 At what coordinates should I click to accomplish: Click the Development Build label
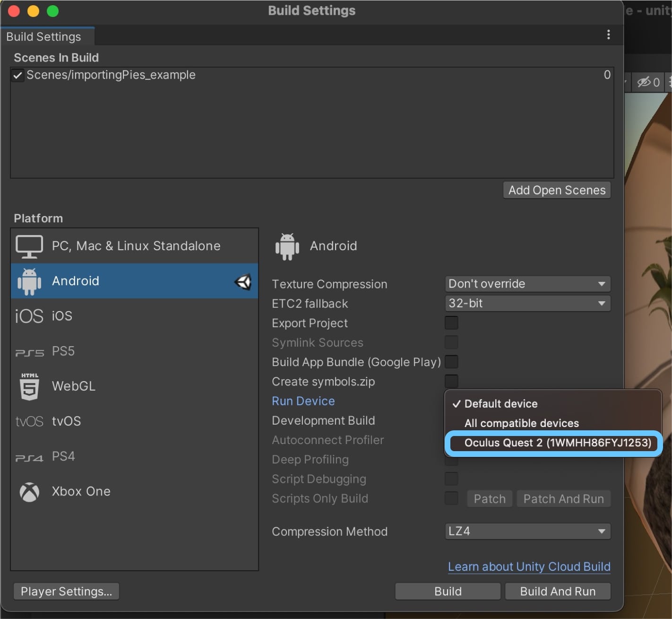tap(323, 420)
